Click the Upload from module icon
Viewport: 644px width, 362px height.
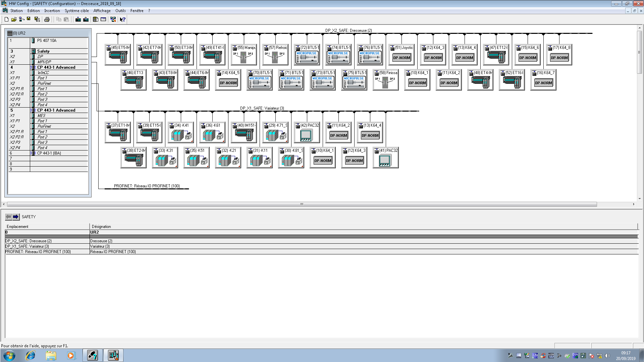86,19
